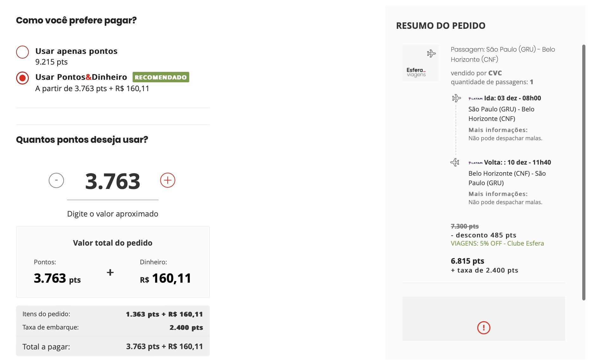Decrease points with the minus button

[56, 180]
